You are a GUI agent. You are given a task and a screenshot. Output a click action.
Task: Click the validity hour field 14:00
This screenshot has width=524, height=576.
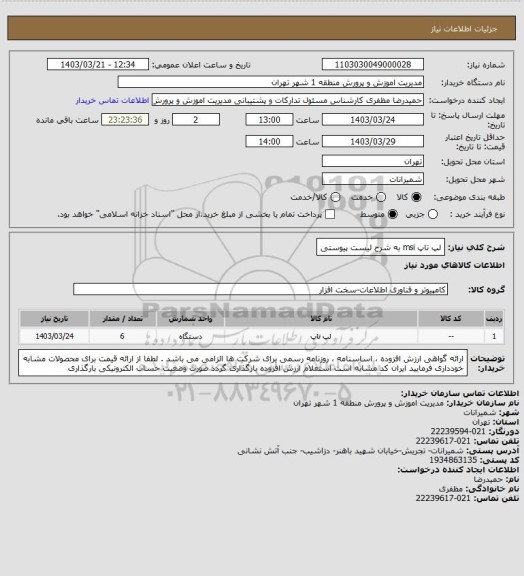tap(269, 141)
